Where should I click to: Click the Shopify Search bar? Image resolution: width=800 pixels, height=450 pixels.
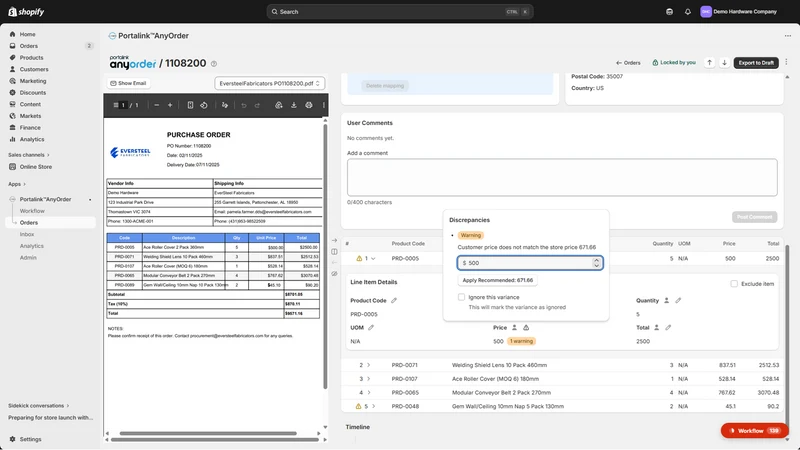pyautogui.click(x=400, y=12)
